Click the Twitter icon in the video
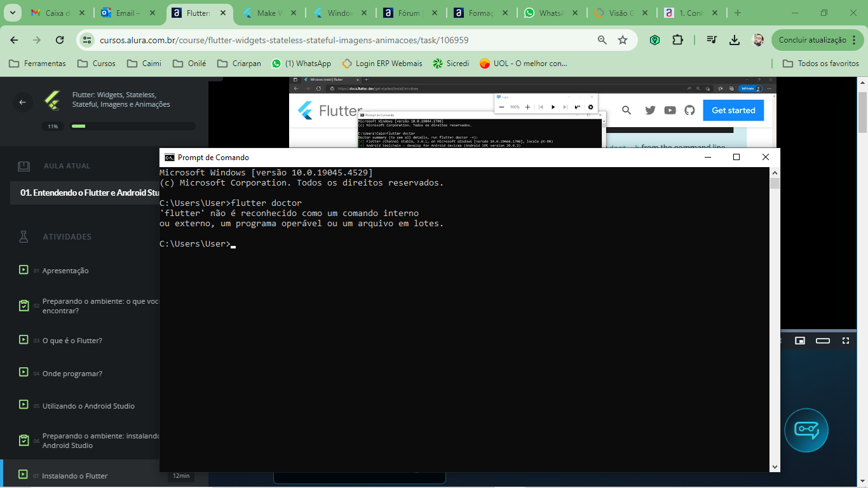868x488 pixels. tap(650, 111)
